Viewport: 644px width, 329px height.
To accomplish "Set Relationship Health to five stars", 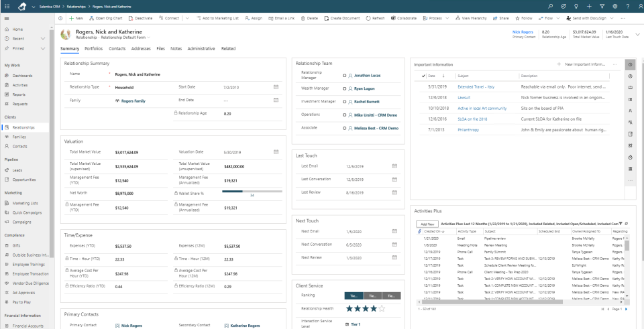I will [x=382, y=308].
